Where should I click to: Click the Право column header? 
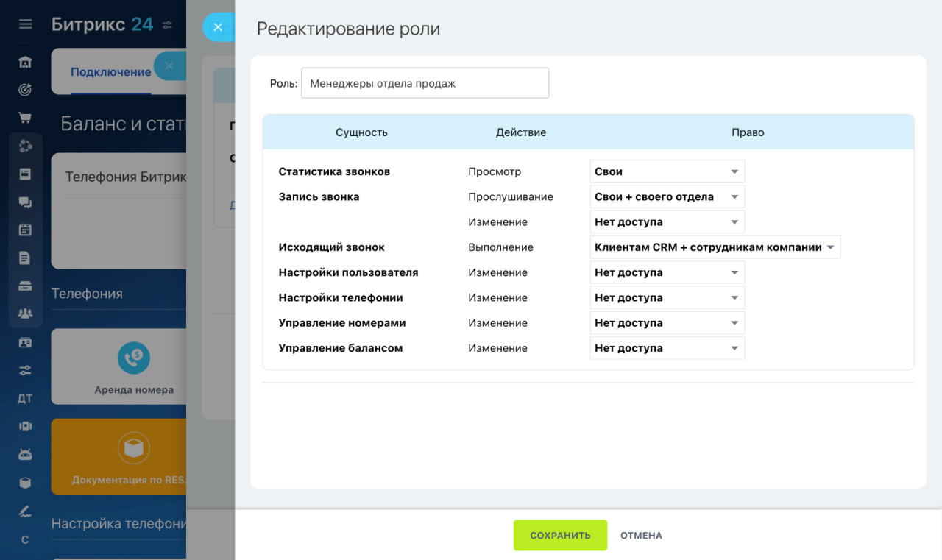click(748, 132)
